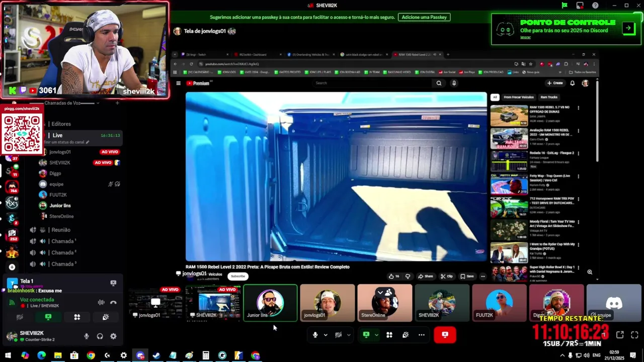This screenshot has height=362, width=644.
Task: Watch jonvlogs01 AO VIVO stream tile
Action: pyautogui.click(x=155, y=303)
